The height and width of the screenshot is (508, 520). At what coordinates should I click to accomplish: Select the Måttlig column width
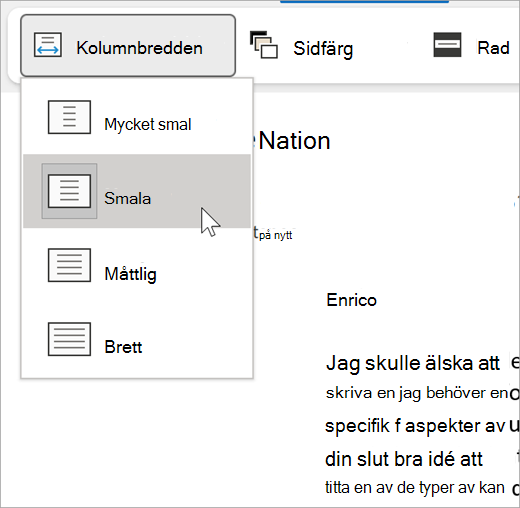click(x=137, y=265)
